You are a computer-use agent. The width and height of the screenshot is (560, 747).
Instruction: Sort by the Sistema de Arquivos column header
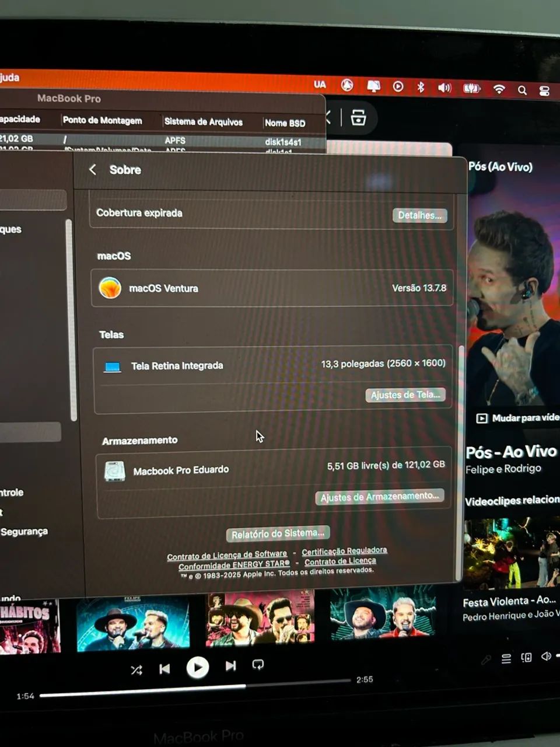coord(203,121)
